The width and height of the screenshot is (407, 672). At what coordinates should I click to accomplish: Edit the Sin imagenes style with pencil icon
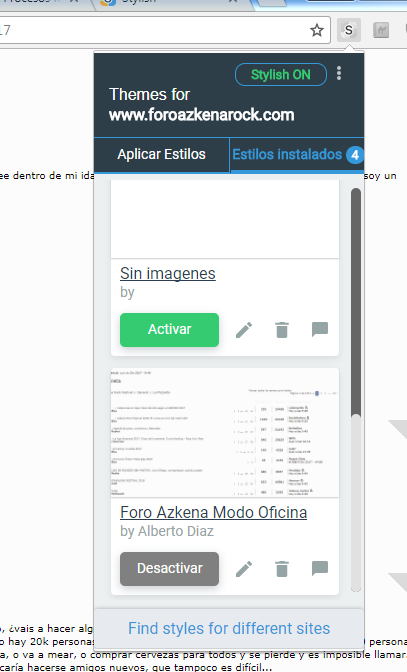[244, 330]
